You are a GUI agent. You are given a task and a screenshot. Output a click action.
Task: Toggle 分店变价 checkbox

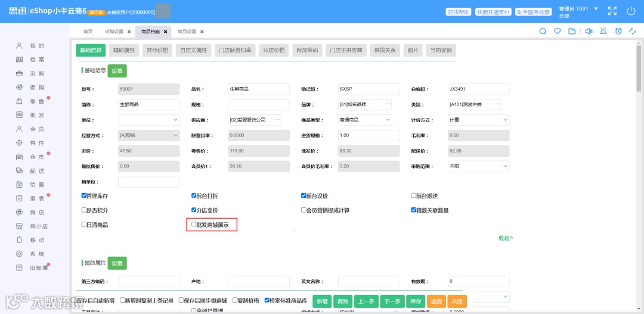(x=194, y=210)
